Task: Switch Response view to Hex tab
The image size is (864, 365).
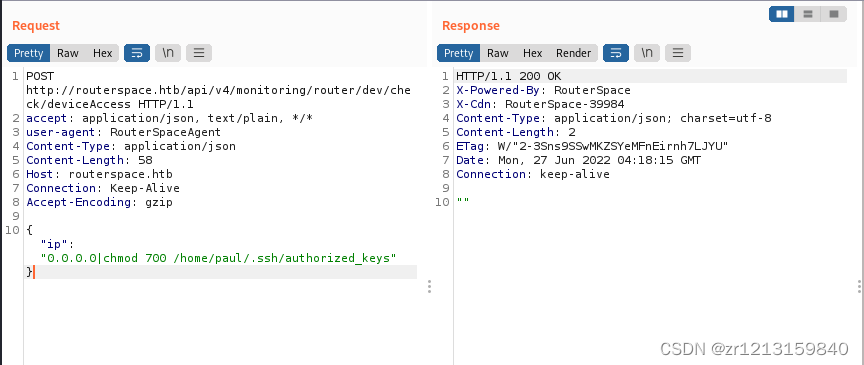Action: click(532, 53)
